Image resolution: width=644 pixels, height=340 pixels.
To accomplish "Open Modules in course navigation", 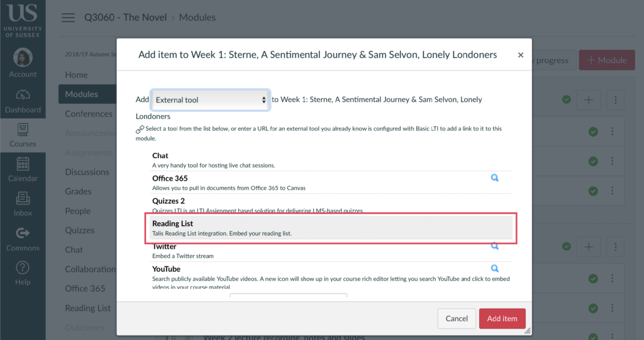I will pos(87,94).
